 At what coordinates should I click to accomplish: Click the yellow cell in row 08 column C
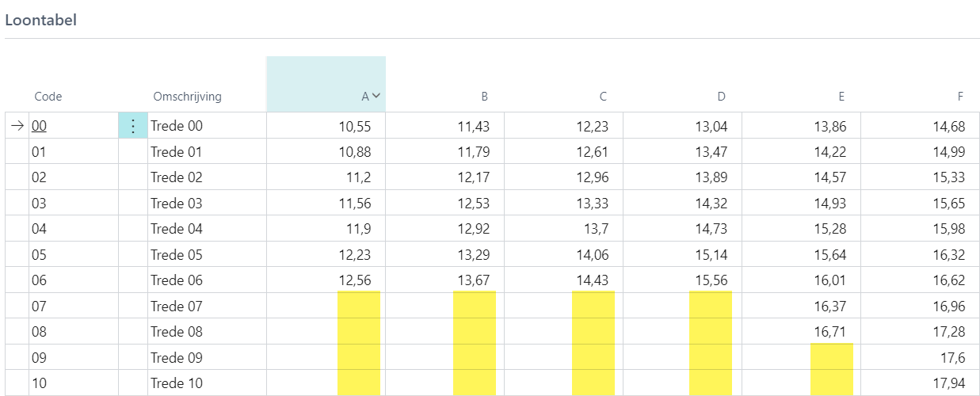pos(593,332)
